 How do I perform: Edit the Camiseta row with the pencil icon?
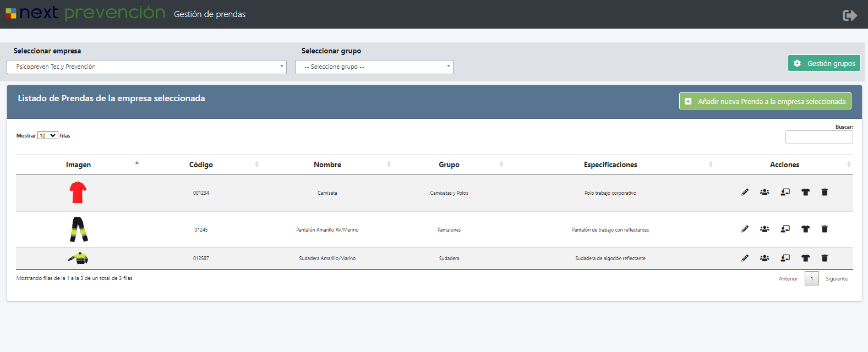tap(745, 193)
